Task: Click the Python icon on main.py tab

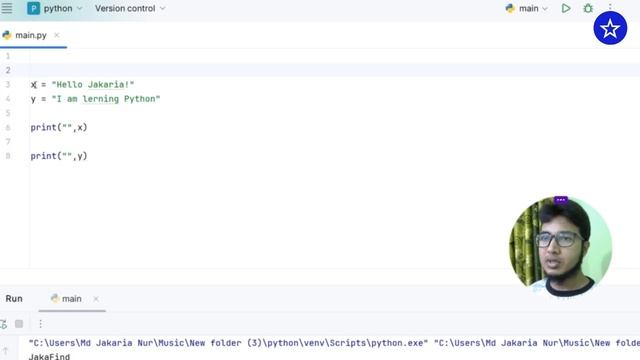Action: [7, 35]
